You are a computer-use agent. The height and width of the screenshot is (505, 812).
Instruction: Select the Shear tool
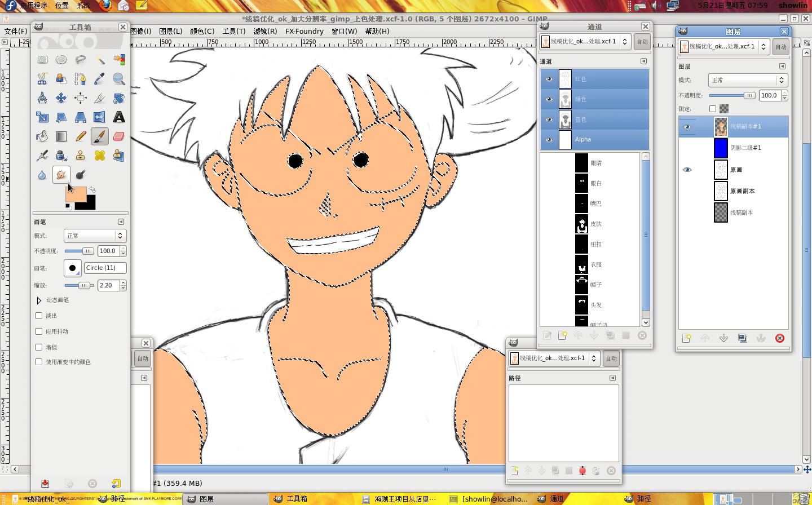coord(61,117)
